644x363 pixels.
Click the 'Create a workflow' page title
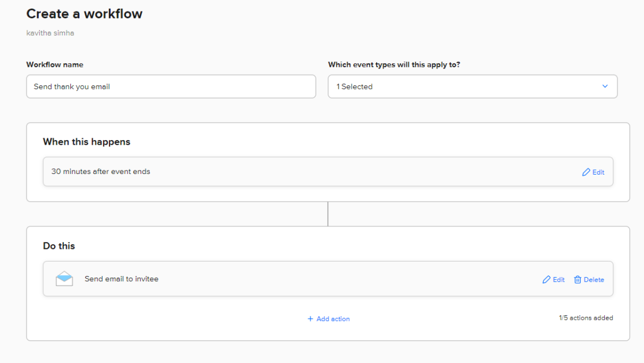[x=84, y=14]
